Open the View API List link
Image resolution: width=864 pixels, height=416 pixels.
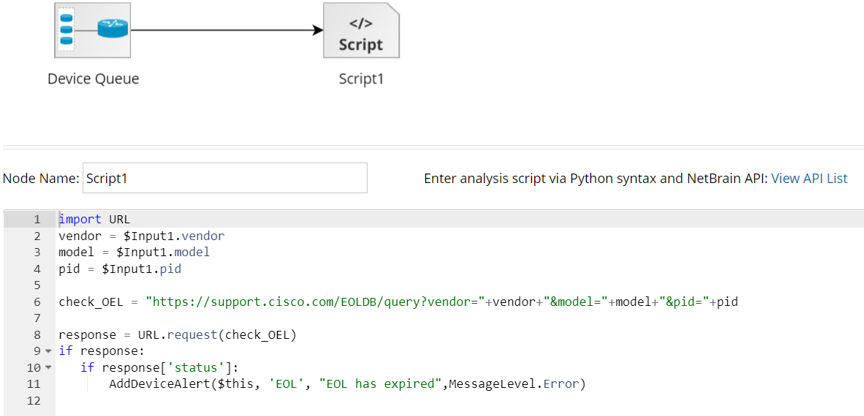pos(809,178)
